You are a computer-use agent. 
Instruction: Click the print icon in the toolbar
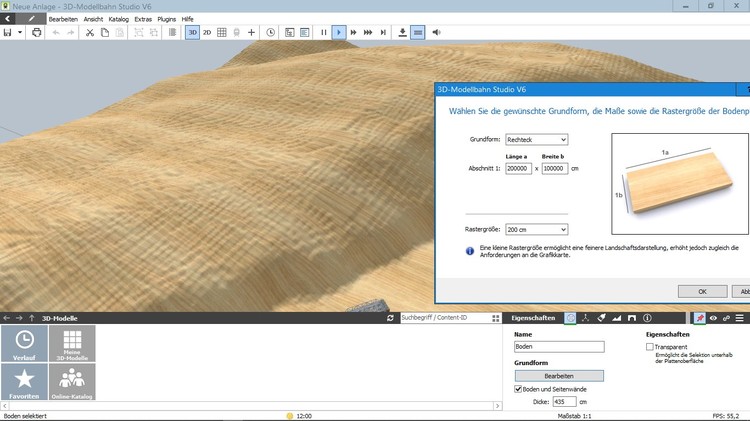37,32
